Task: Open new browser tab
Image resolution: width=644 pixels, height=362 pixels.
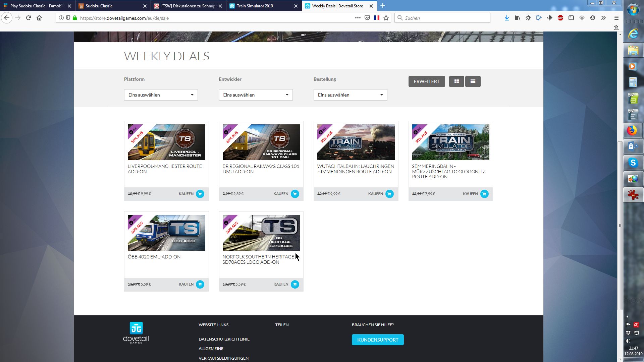Action: click(x=383, y=6)
